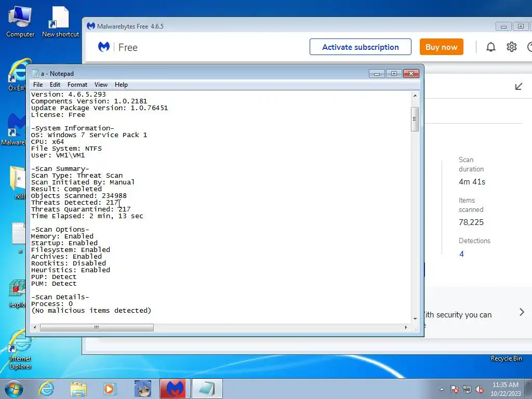
Task: Open Malwarebytes desktop shortcut icon
Action: click(13, 129)
